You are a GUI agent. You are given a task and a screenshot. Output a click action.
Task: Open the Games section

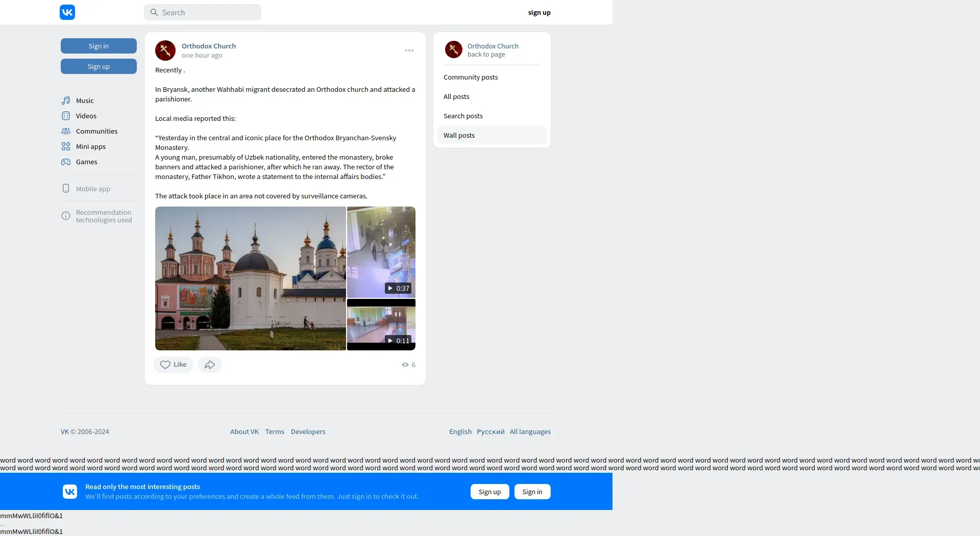(x=87, y=162)
